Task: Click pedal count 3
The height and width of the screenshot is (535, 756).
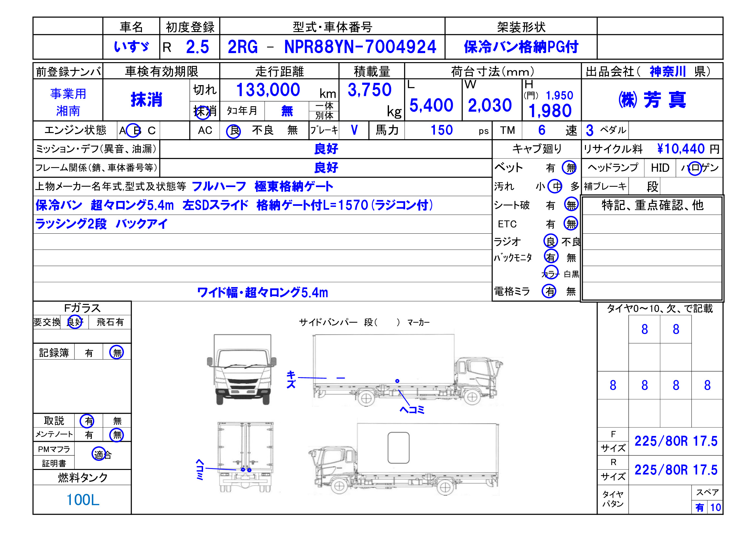Action: [589, 130]
